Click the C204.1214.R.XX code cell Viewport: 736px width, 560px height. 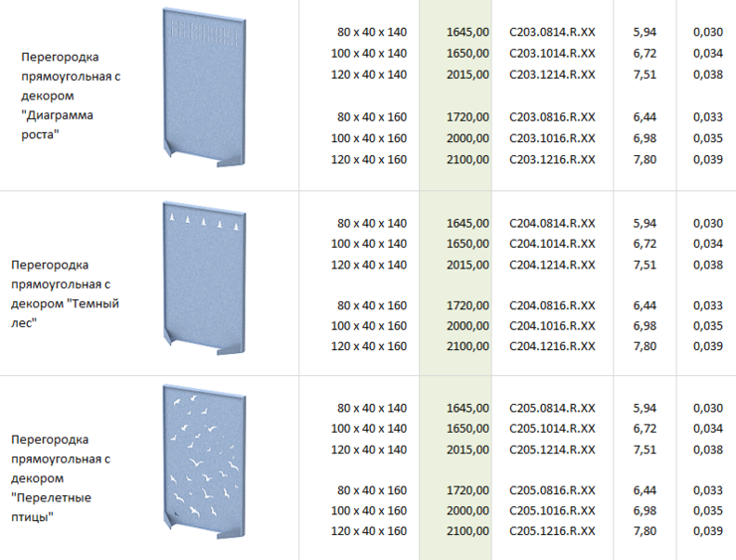(x=552, y=265)
